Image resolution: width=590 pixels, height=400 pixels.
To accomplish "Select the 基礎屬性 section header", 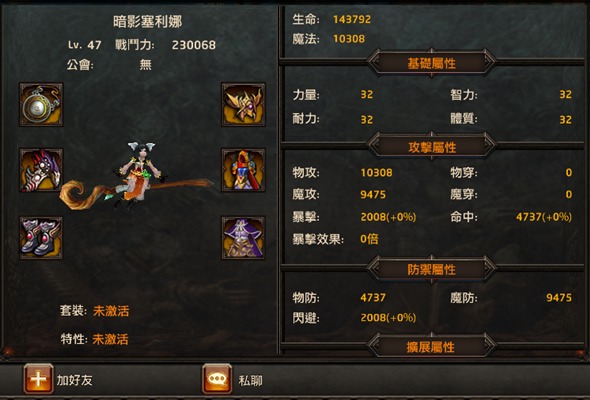I will [432, 63].
